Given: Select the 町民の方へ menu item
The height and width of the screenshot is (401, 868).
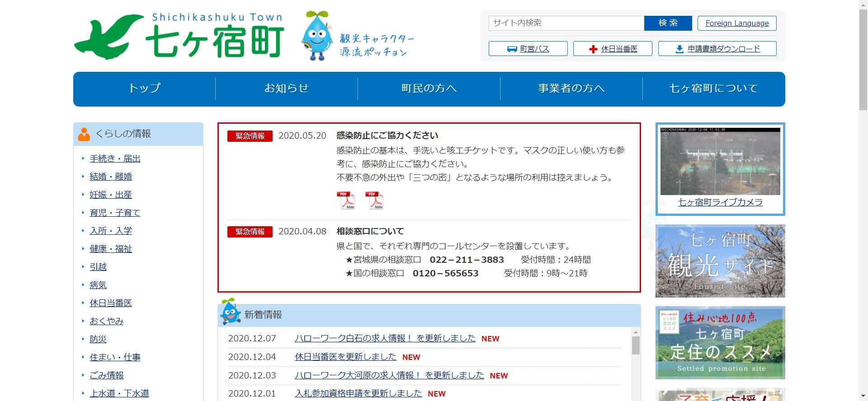Looking at the screenshot, I should pos(429,89).
